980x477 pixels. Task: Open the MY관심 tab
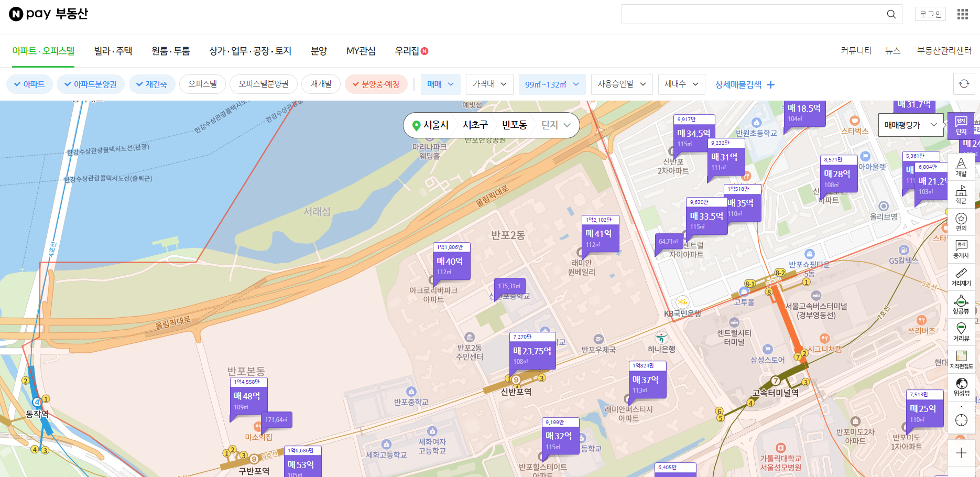pyautogui.click(x=361, y=51)
